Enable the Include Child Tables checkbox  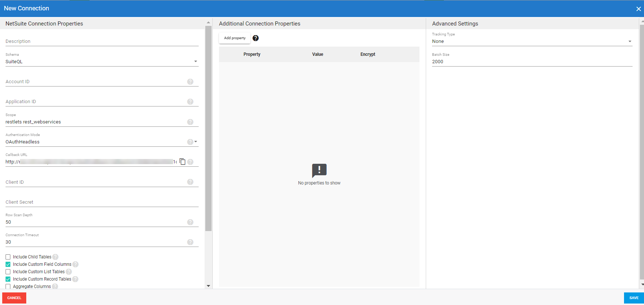[x=8, y=257]
